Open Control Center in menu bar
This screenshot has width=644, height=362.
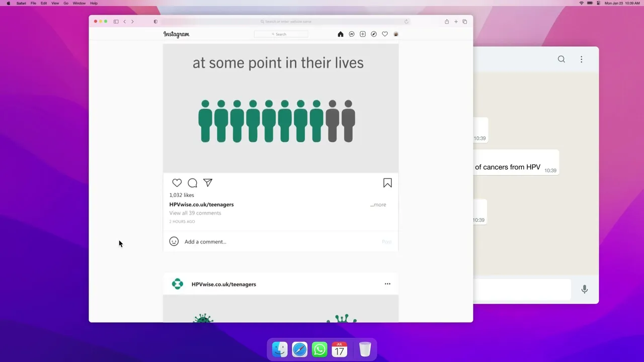[598, 3]
